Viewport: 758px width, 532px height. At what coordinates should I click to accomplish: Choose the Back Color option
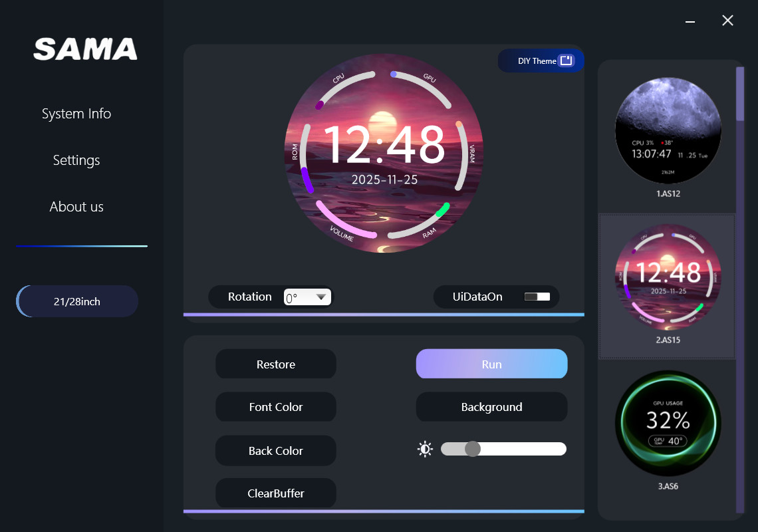click(276, 451)
